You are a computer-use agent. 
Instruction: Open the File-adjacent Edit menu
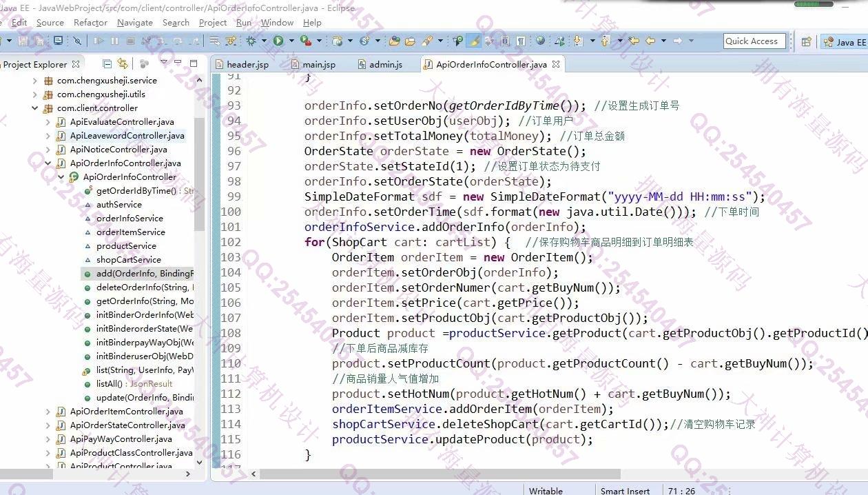click(x=19, y=22)
